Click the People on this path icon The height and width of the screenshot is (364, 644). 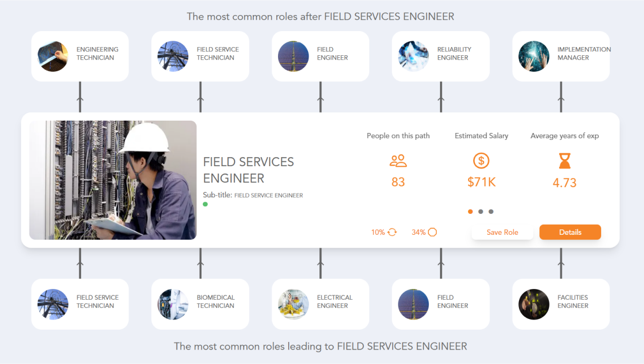tap(398, 161)
